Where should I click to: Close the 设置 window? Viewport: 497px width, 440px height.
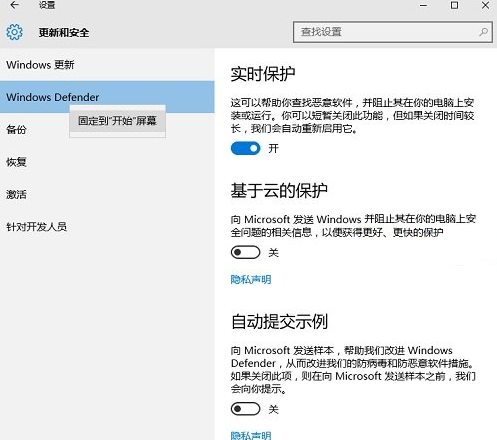pos(485,5)
